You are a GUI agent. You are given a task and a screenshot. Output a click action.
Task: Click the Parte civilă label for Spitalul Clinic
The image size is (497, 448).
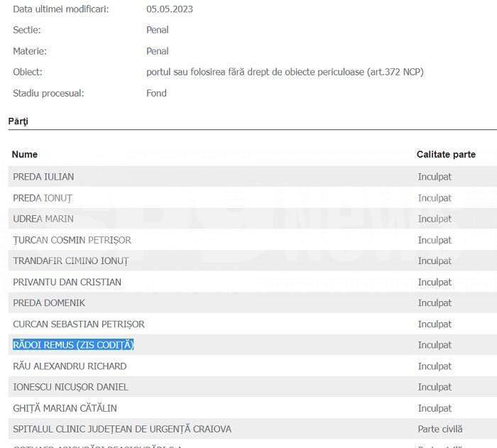coord(440,429)
